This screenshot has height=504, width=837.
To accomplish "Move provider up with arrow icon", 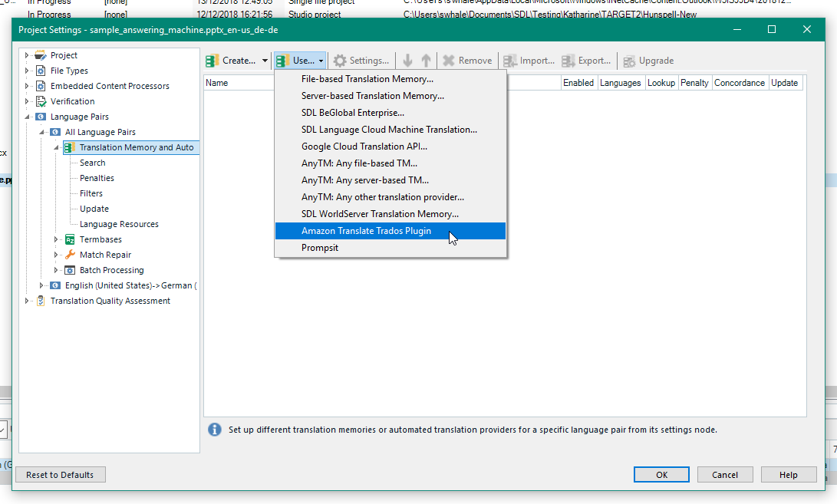I will (x=426, y=61).
